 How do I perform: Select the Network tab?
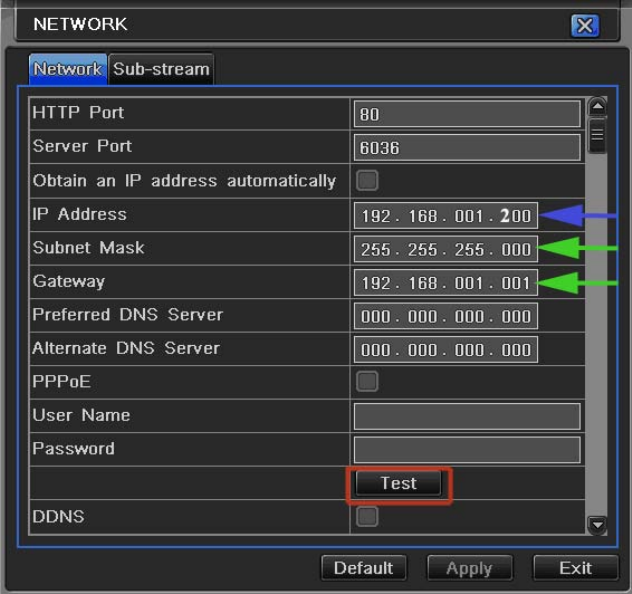[67, 69]
